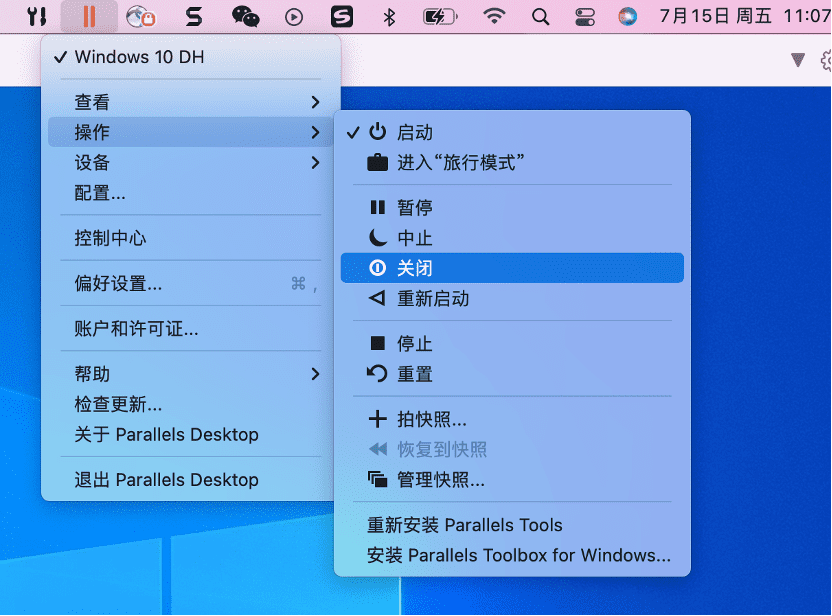Choose 退出 Parallels Desktop
832x616 pixels.
(166, 480)
